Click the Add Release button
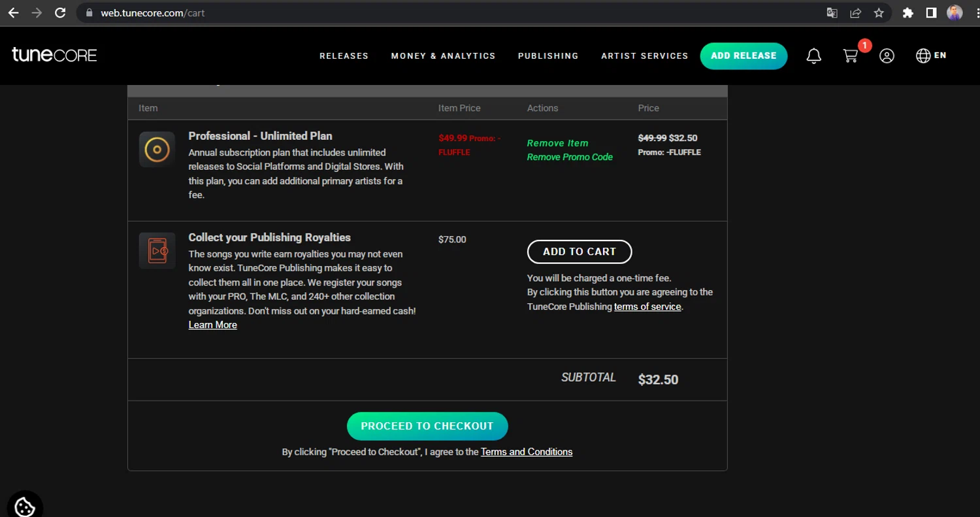 743,56
